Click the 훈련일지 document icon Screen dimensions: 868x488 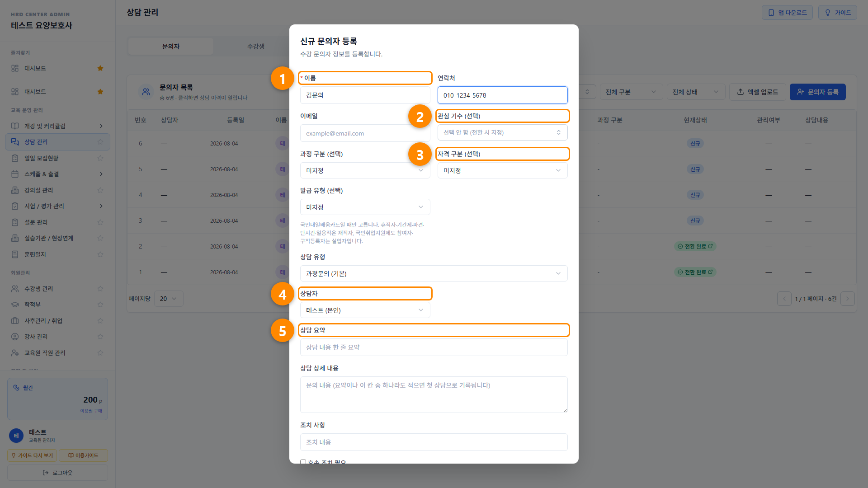coord(15,254)
